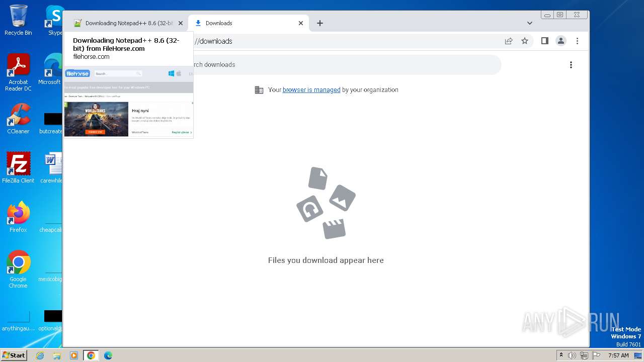Click 'Files you download appear here' text

[326, 260]
